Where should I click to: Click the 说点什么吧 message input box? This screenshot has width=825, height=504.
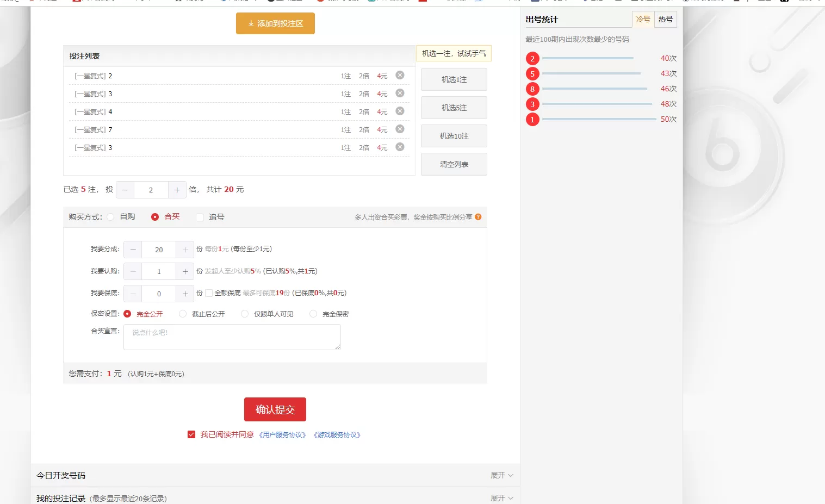[x=232, y=337]
